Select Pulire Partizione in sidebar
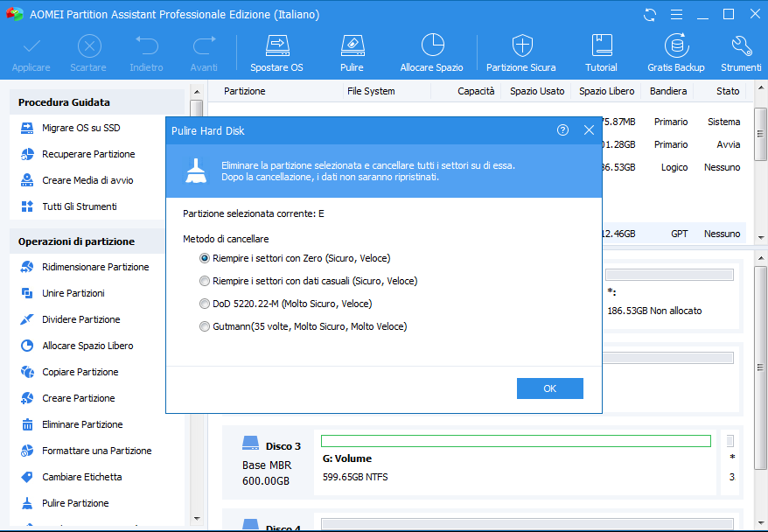The image size is (768, 532). pos(65,503)
